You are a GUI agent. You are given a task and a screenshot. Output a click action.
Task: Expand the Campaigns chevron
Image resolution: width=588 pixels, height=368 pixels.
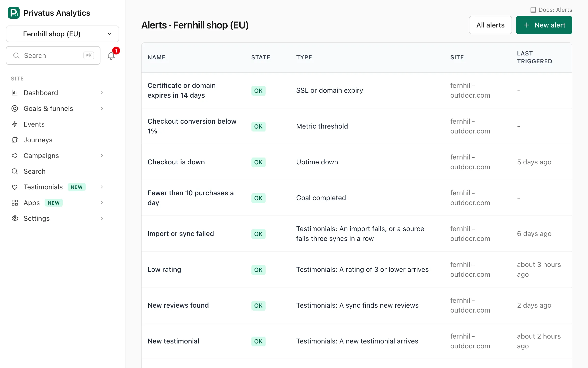[102, 156]
